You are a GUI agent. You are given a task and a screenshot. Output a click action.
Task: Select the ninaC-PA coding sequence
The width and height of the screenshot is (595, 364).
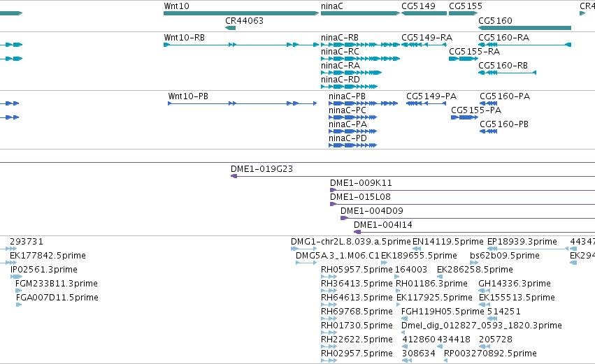click(352, 131)
